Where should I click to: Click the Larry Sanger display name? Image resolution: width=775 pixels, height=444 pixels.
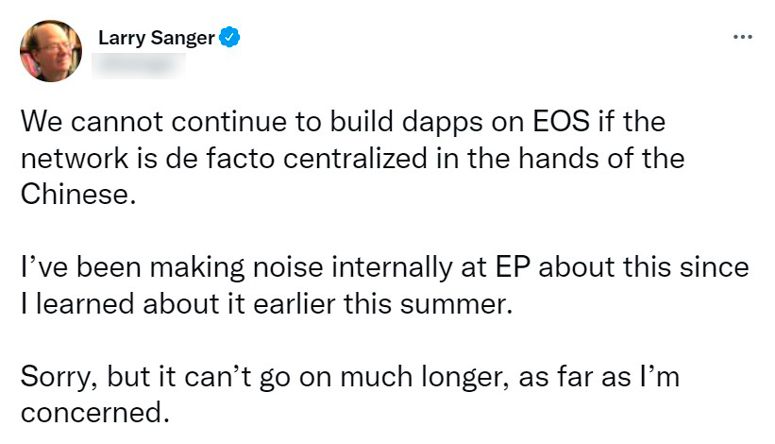pyautogui.click(x=157, y=38)
